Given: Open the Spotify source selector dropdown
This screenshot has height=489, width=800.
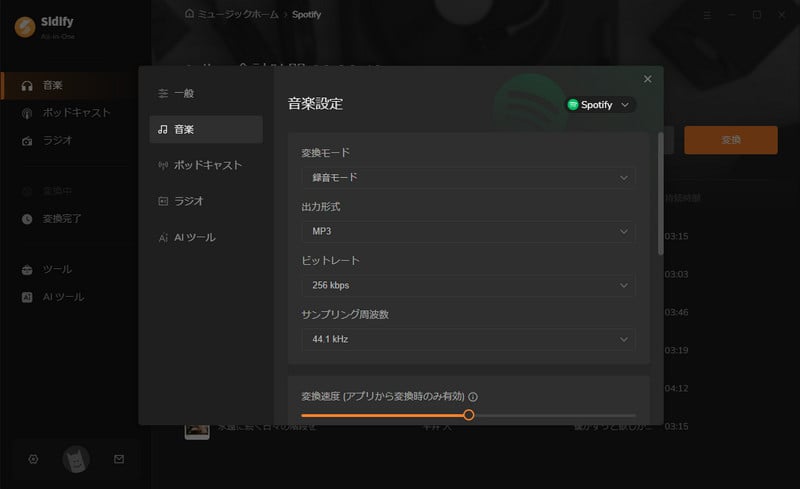Looking at the screenshot, I should pyautogui.click(x=600, y=105).
